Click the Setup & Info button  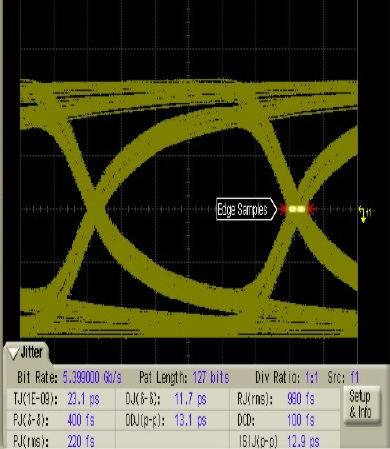[361, 405]
